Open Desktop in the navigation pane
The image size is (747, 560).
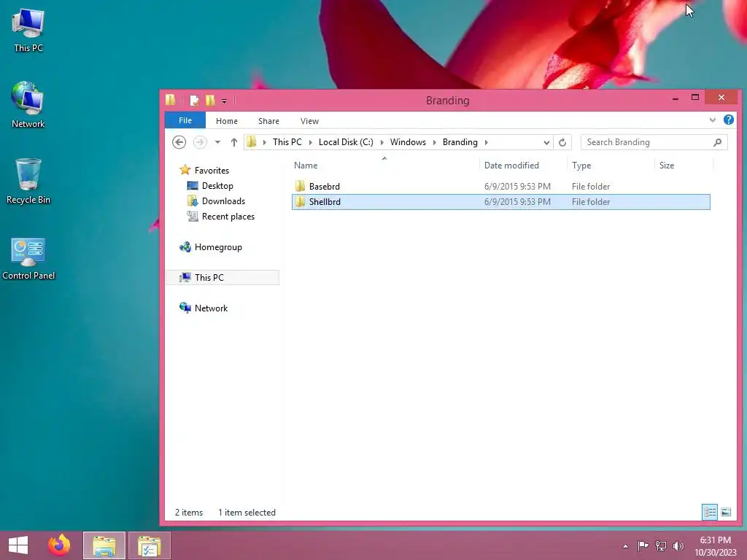pyautogui.click(x=217, y=186)
